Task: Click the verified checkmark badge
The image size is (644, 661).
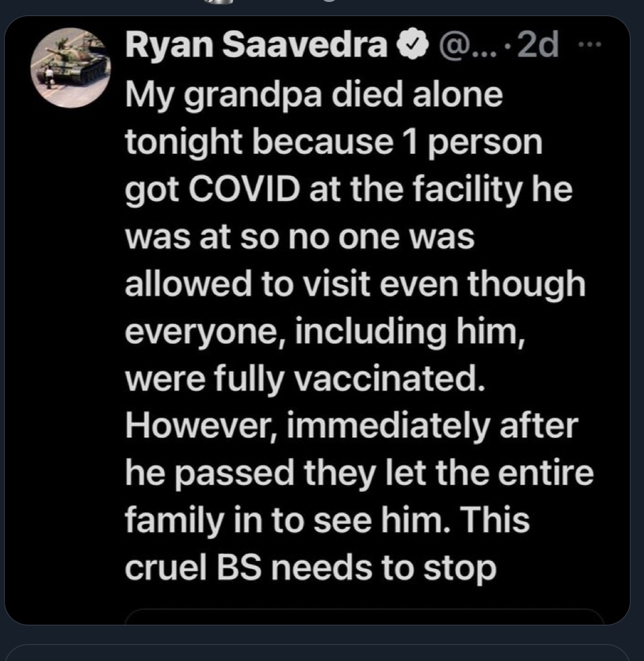Action: (x=412, y=44)
